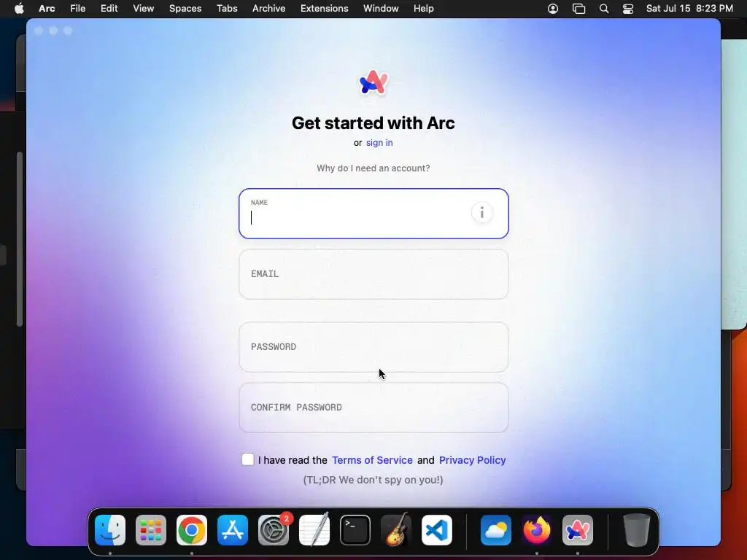747x560 pixels.
Task: Open System Settings from the dock
Action: coord(274,530)
